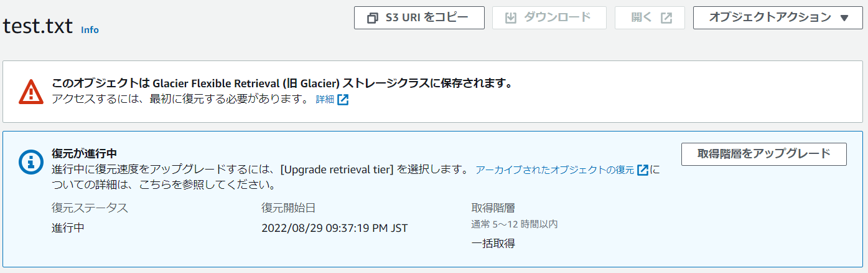Screen dimensions: 868x273
Task: Open the Info link beside test.txt
Action: 90,30
